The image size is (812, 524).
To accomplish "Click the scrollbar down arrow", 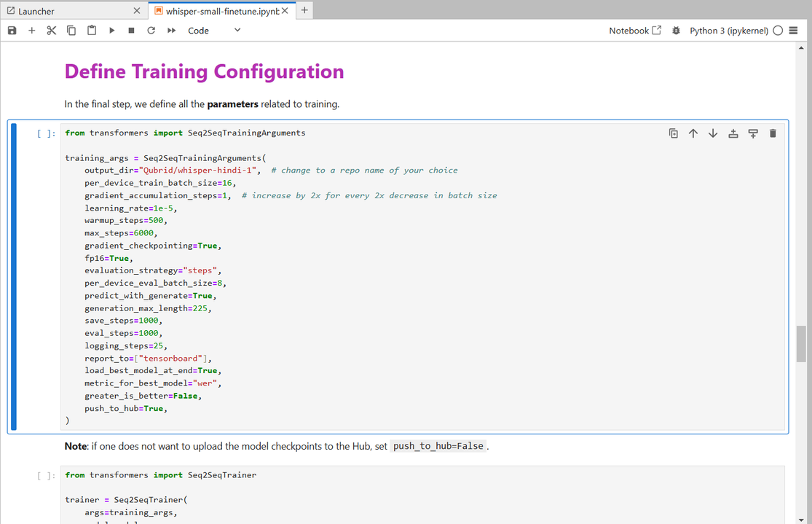I will (x=802, y=520).
